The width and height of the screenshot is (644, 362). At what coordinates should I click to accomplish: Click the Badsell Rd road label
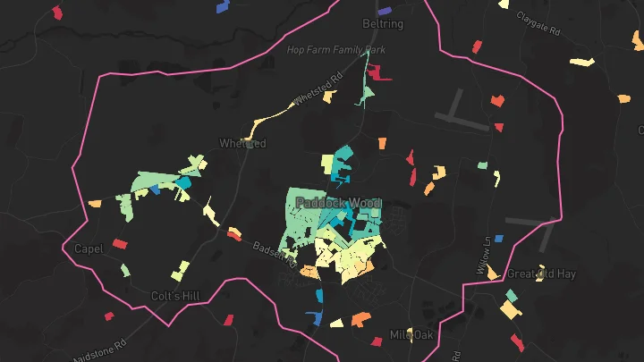click(275, 253)
